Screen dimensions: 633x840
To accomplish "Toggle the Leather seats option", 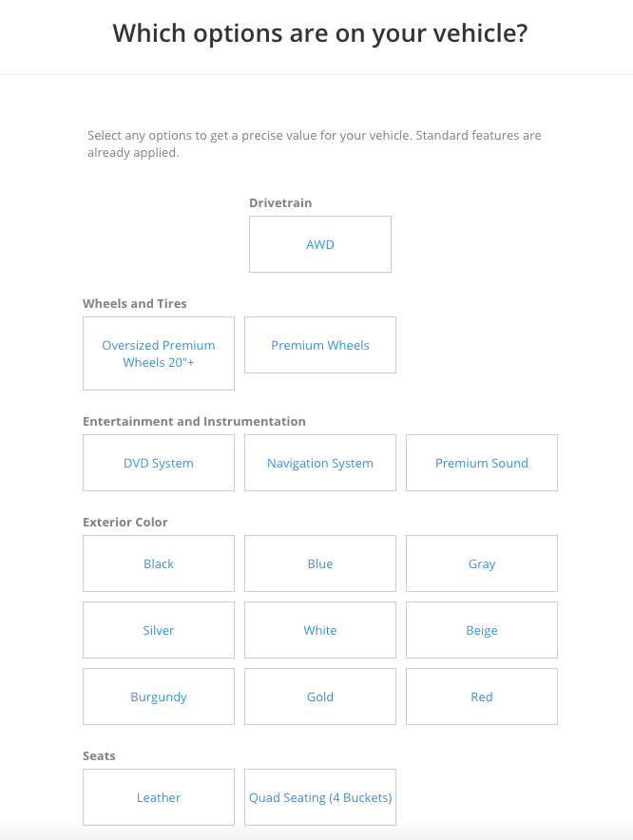I will (x=159, y=797).
